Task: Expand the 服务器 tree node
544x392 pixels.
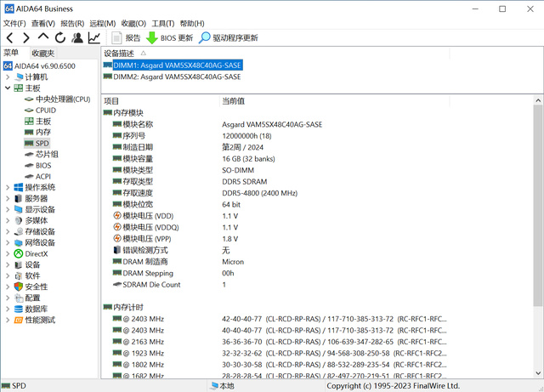Action: (8, 199)
